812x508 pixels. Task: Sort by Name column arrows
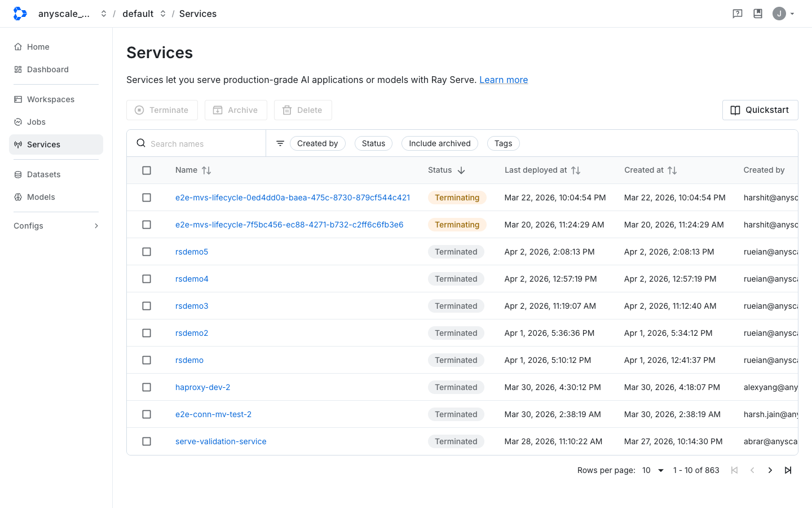coord(206,170)
